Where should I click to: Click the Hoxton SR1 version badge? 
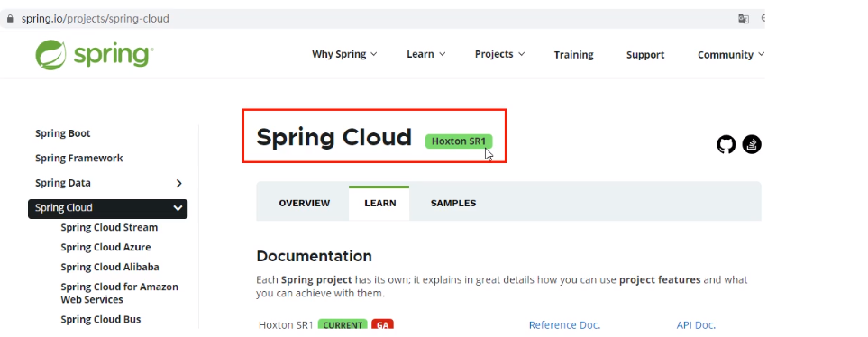coord(459,141)
